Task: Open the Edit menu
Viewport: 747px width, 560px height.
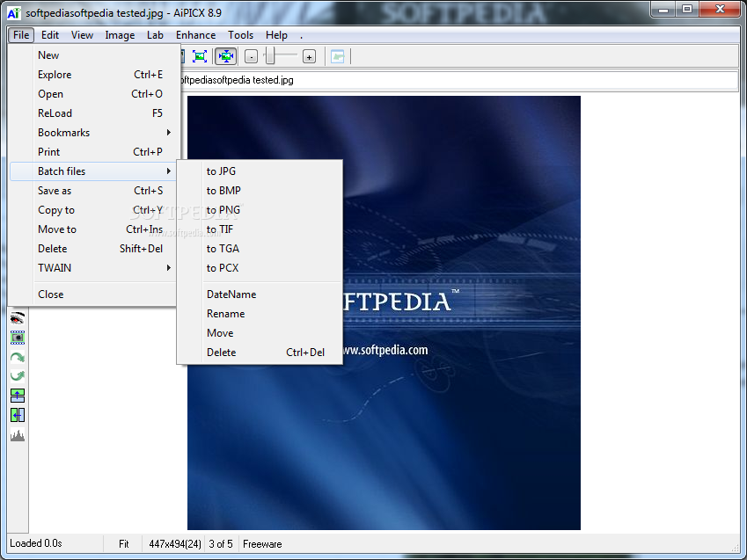Action: coord(50,35)
